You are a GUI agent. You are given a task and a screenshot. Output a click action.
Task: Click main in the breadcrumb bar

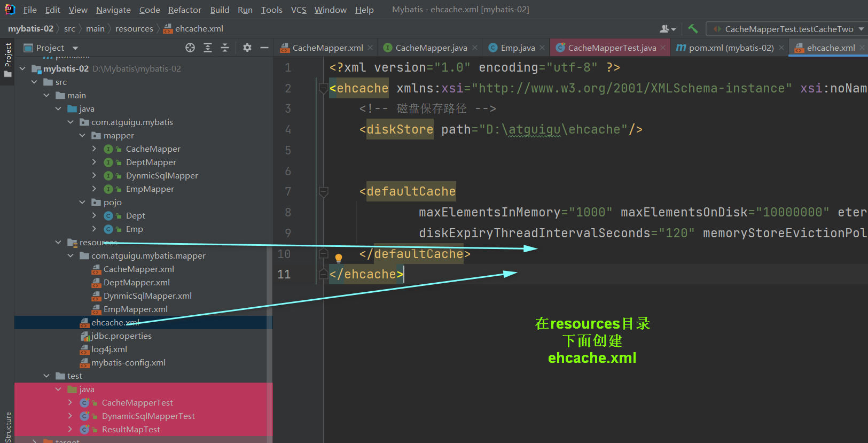pos(95,28)
